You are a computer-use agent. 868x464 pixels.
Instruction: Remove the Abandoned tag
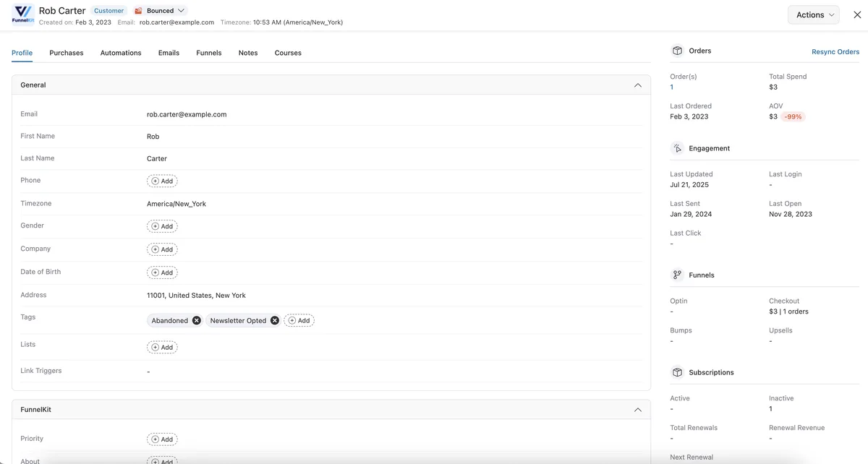click(x=197, y=320)
